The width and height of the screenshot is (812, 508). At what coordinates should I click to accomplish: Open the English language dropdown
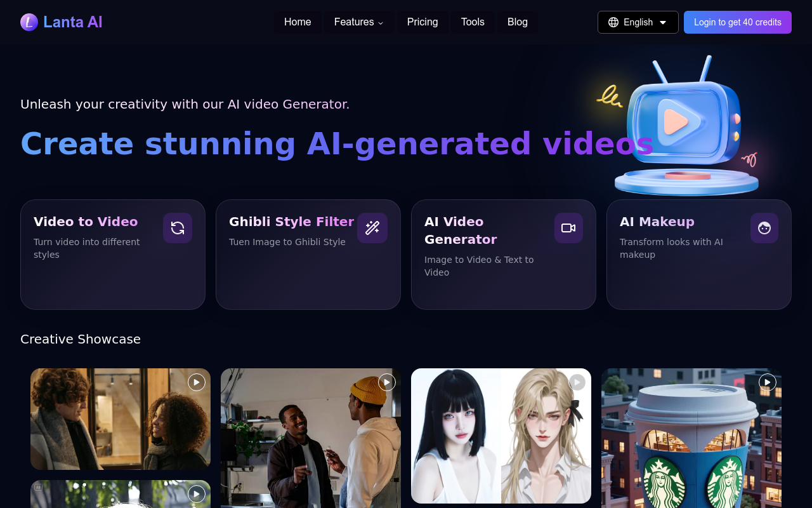click(638, 22)
